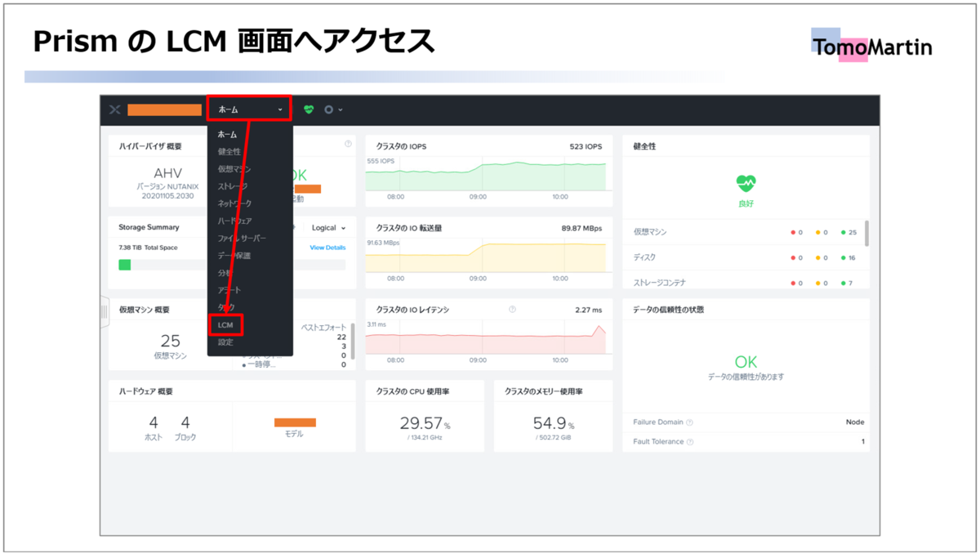
Task: Click the large heart icon above 良好
Action: (x=746, y=183)
